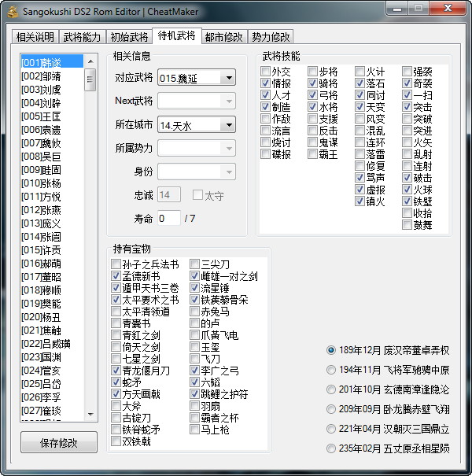Uncheck the 骑将 skill checkbox
Screen dimensions: 472x476
coord(312,84)
